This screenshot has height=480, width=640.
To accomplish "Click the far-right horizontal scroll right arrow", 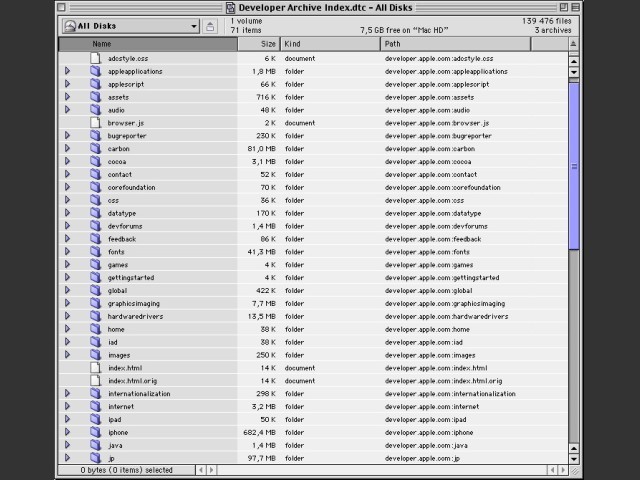I will (563, 470).
